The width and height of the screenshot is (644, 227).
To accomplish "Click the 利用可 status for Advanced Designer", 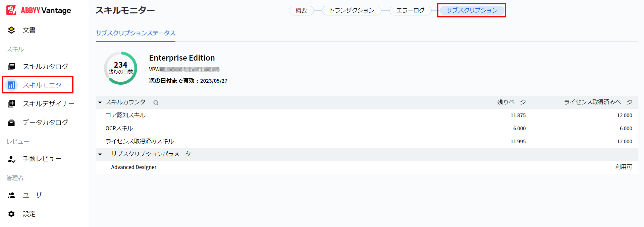I will 624,167.
